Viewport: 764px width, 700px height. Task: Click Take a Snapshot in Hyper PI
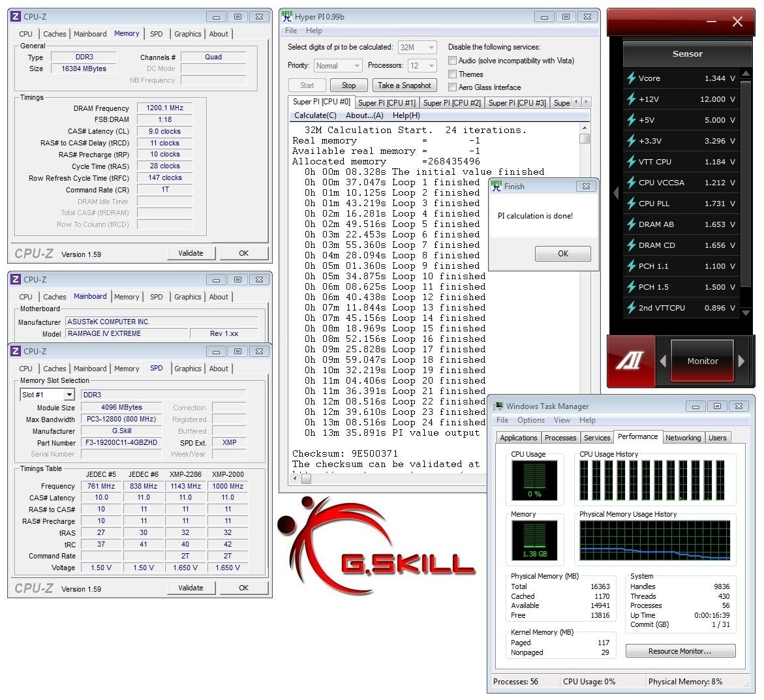tap(405, 85)
